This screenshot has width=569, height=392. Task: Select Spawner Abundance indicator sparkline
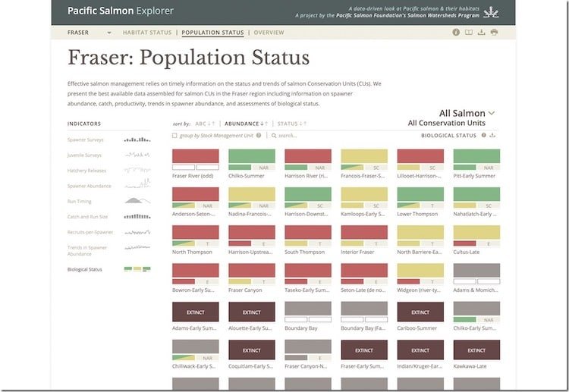(137, 183)
